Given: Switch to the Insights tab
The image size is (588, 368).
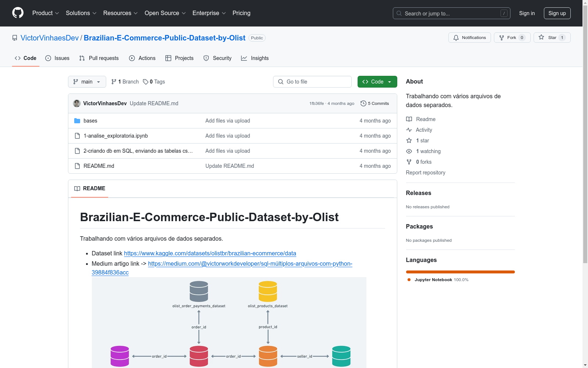Looking at the screenshot, I should pos(255,58).
